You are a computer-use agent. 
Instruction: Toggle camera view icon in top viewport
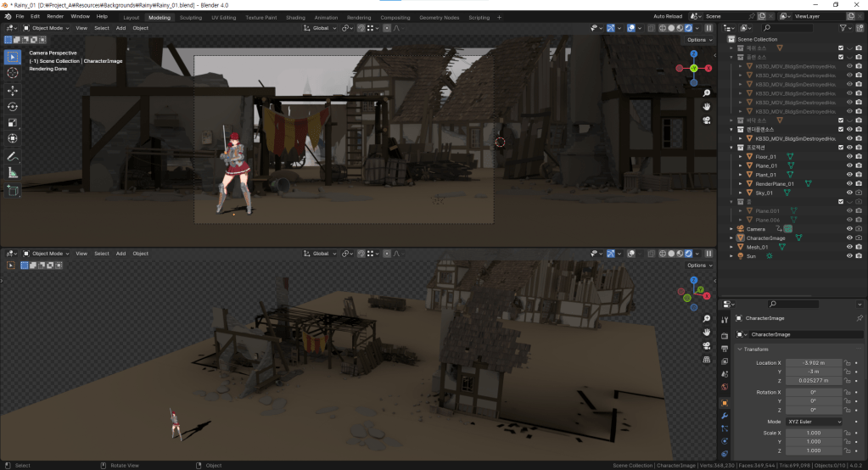pos(707,120)
